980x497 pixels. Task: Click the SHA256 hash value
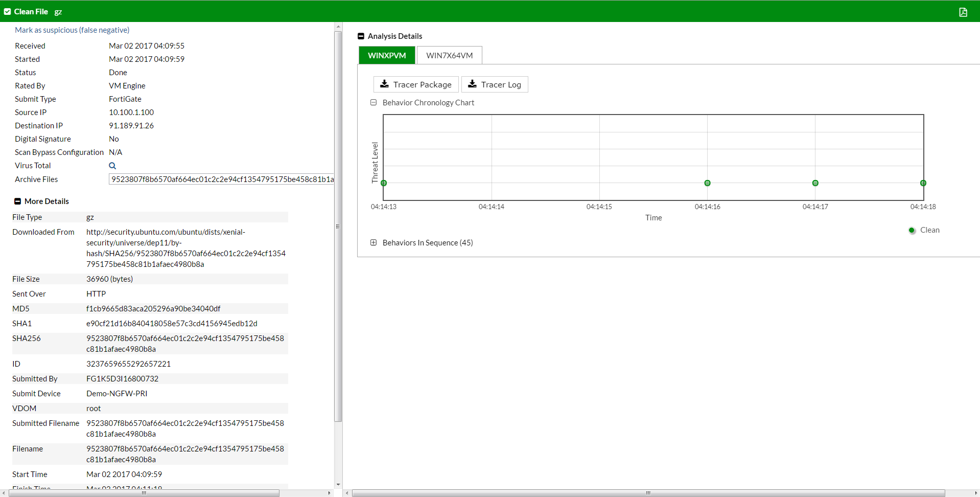tap(185, 344)
